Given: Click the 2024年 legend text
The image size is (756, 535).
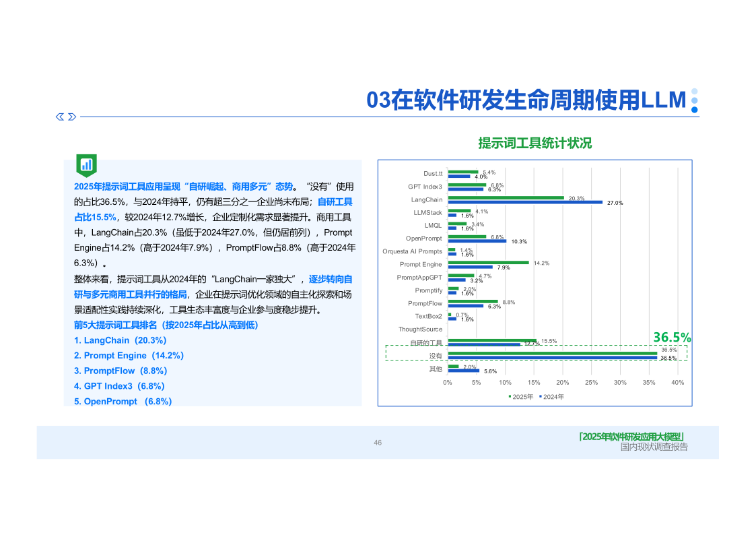Looking at the screenshot, I should click(x=553, y=397).
